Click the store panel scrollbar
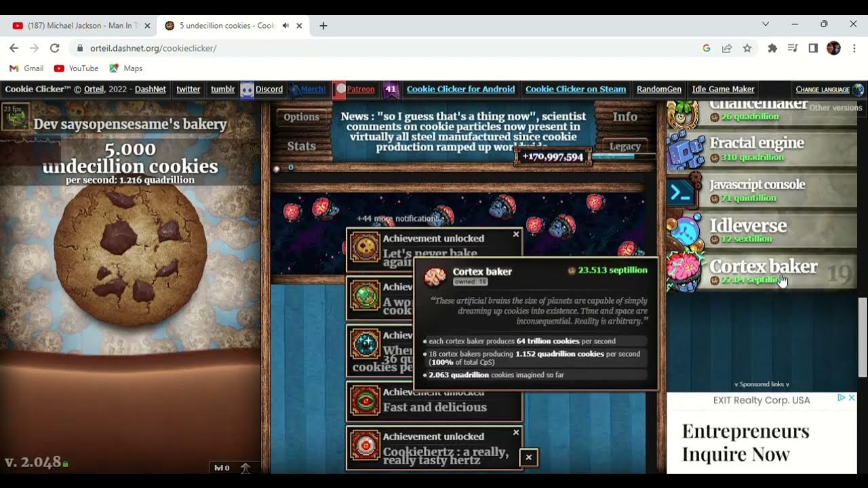868x488 pixels. coord(863,336)
